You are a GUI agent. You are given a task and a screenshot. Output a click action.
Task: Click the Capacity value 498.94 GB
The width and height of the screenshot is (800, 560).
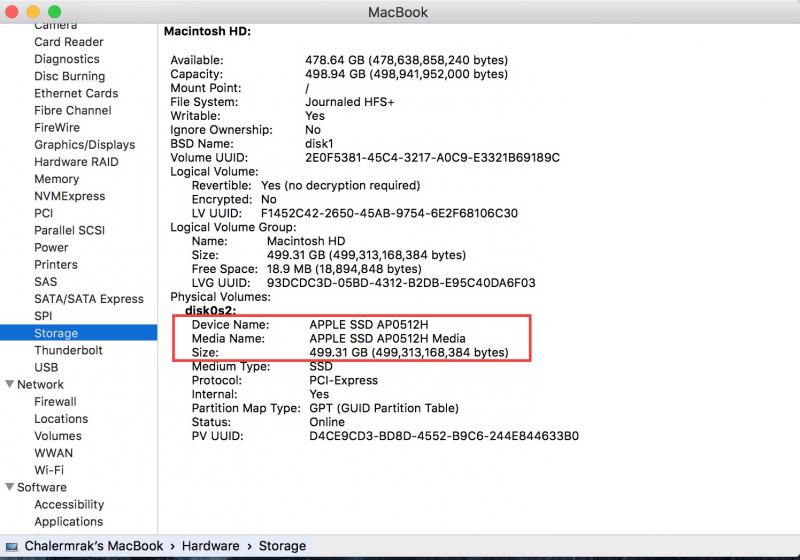406,74
